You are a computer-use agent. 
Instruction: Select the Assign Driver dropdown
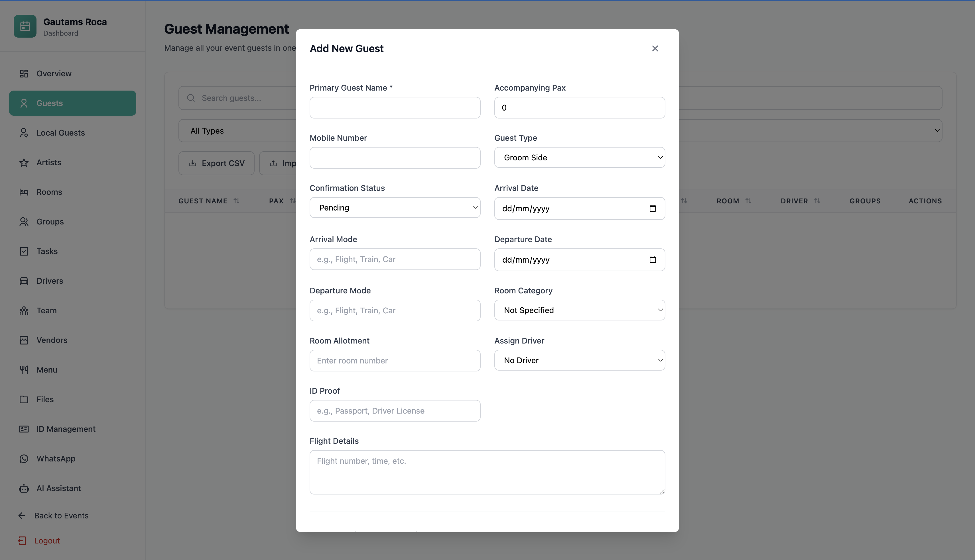579,360
